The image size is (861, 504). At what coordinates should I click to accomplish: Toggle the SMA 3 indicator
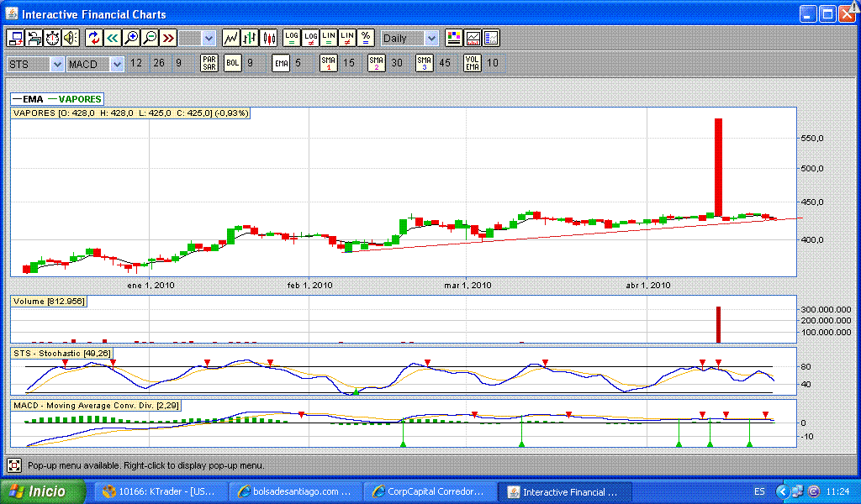point(424,63)
